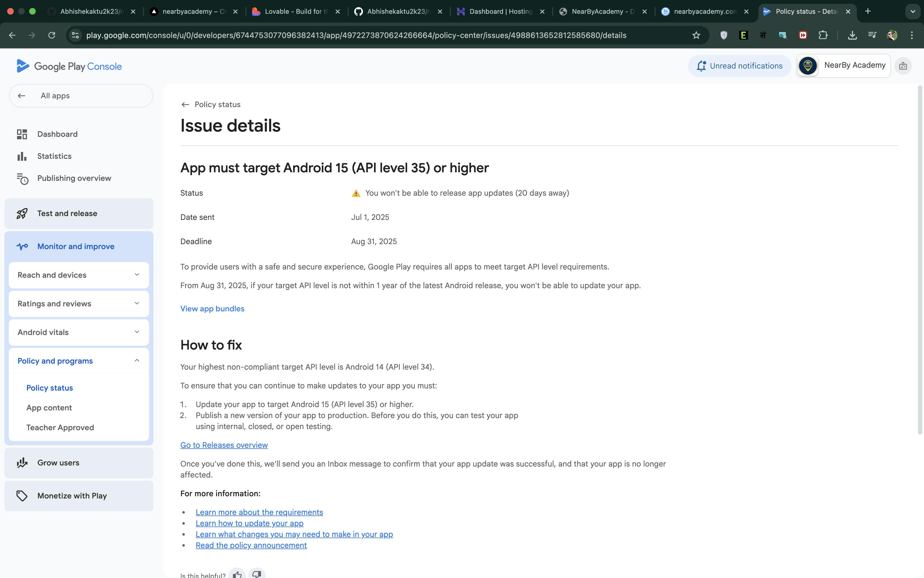Click thumbs up for Is this helpful

(x=237, y=574)
